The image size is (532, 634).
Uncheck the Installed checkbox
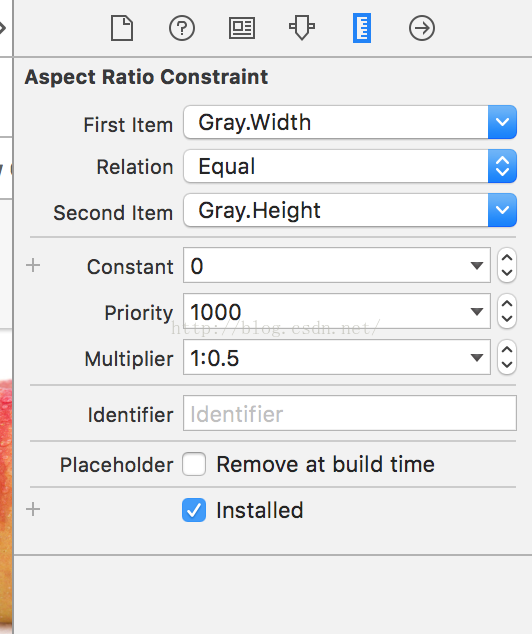click(194, 510)
